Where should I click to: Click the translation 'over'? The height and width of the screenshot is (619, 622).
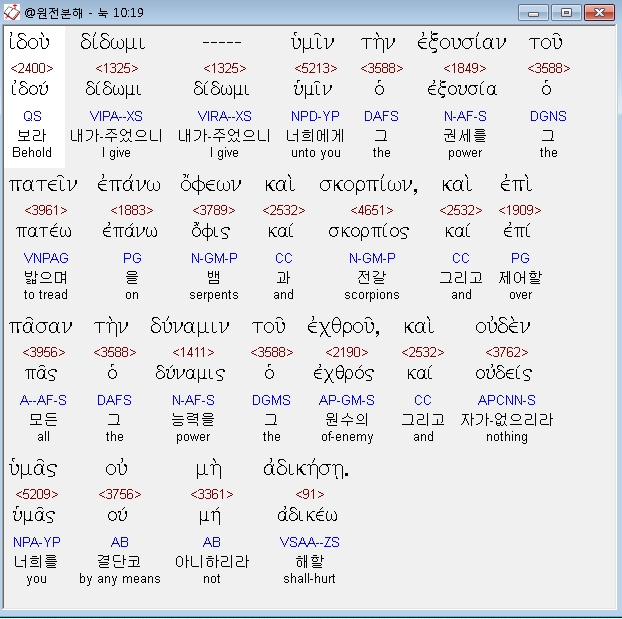click(x=520, y=295)
